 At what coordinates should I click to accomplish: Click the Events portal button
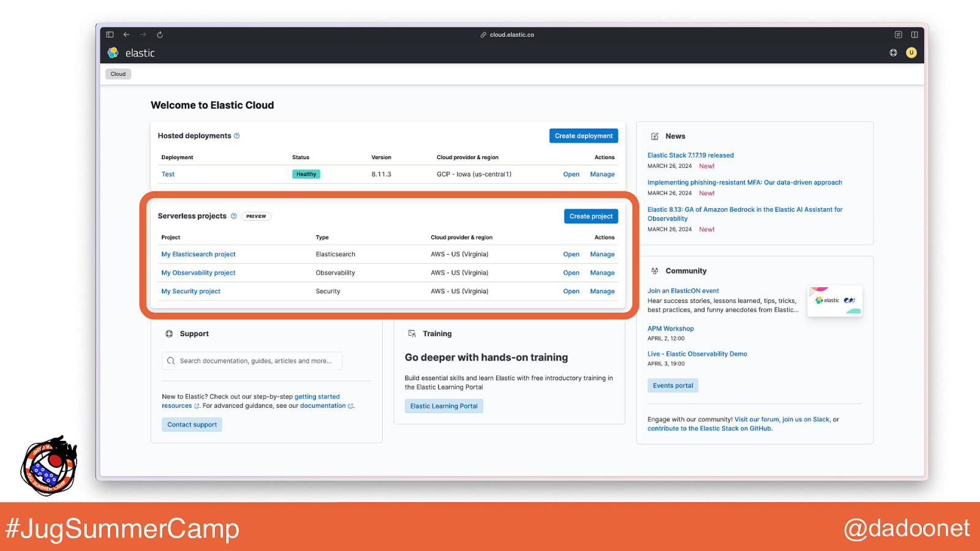[673, 386]
